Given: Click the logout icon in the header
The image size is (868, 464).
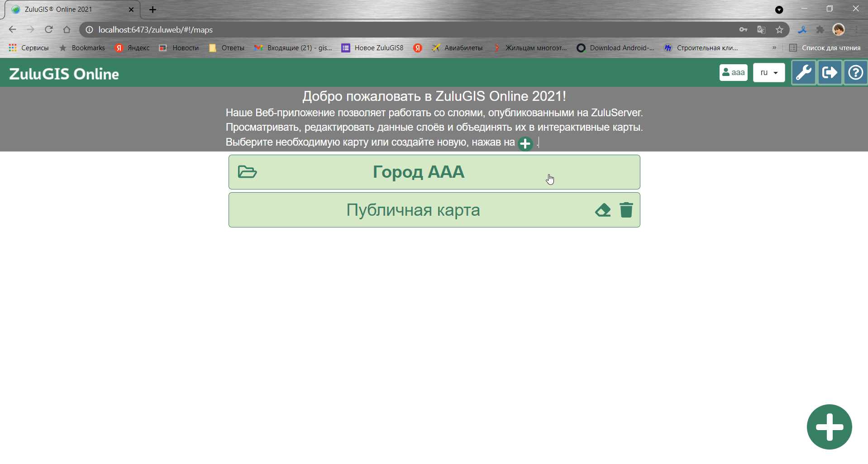Looking at the screenshot, I should (x=830, y=72).
